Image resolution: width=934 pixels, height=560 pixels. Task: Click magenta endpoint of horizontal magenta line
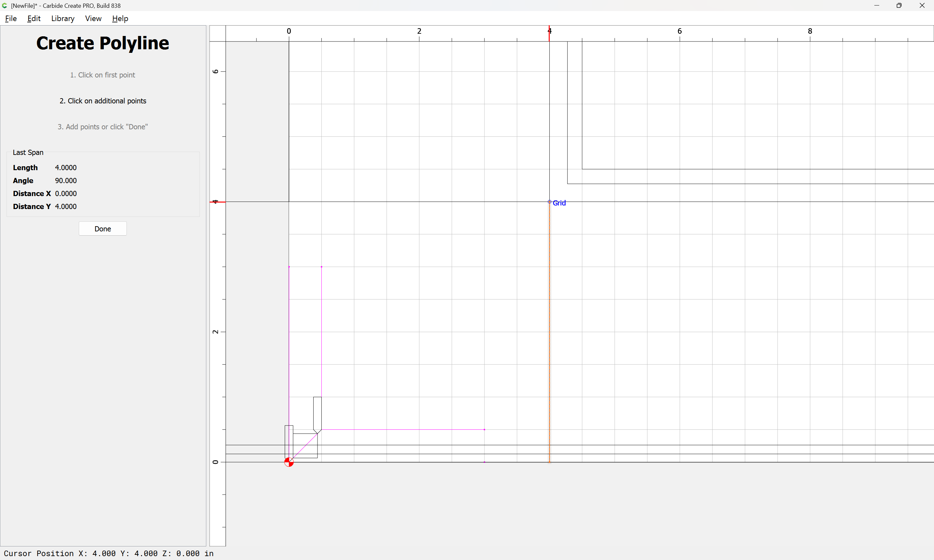coord(485,429)
